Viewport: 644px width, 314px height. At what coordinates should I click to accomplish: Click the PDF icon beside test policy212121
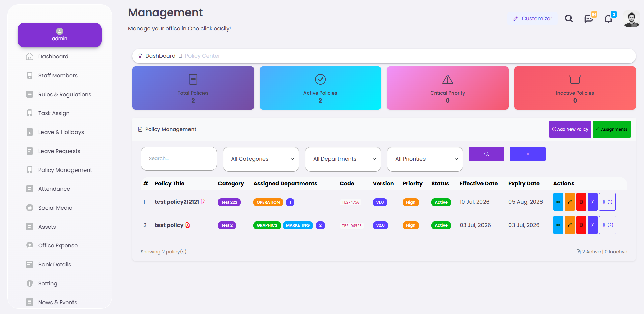(203, 202)
